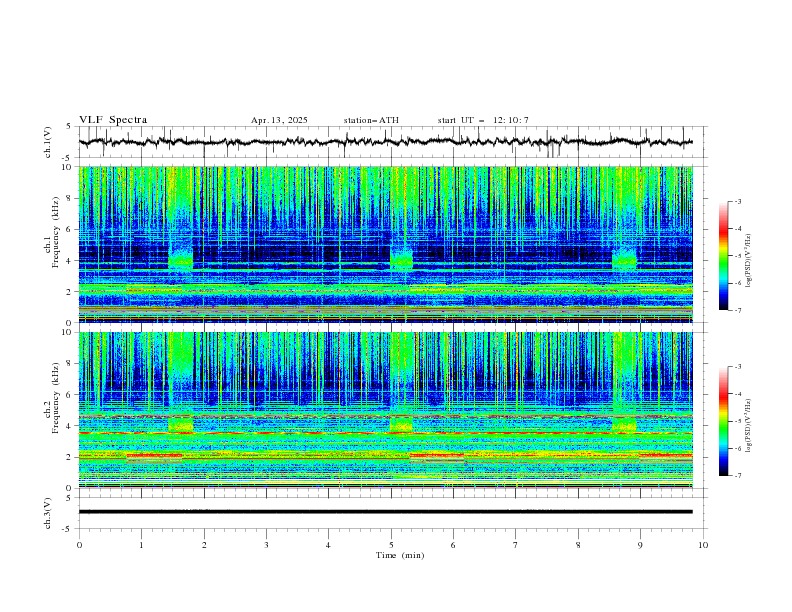Click ch.2 colorbar tick label "-7"
The width and height of the screenshot is (792, 612).
click(x=737, y=476)
